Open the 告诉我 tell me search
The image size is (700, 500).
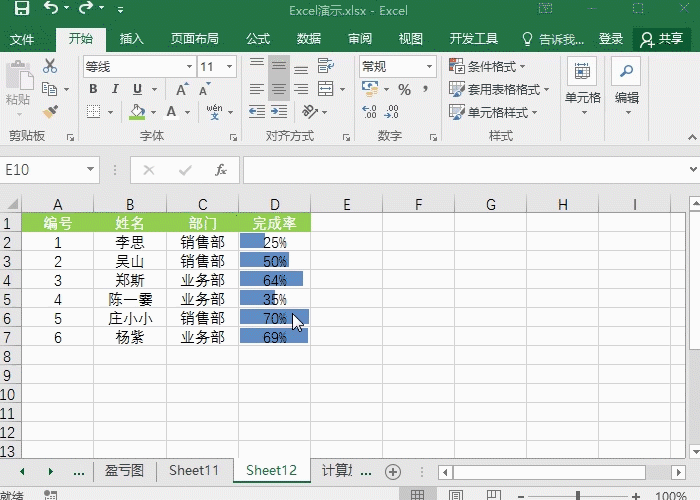click(x=553, y=39)
